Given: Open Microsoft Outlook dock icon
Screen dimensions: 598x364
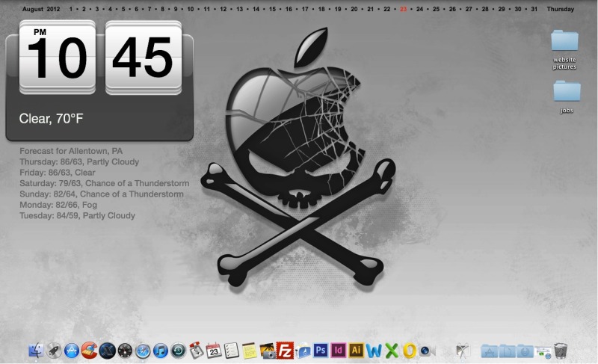Looking at the screenshot, I should [410, 351].
